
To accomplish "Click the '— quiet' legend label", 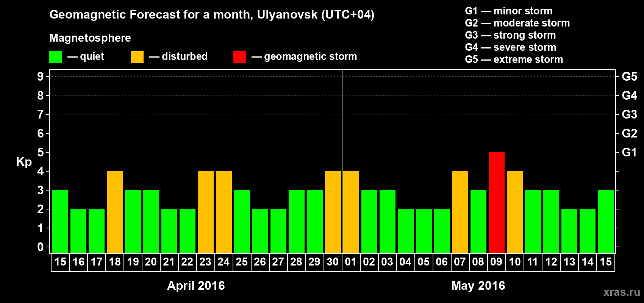I will [x=86, y=57].
